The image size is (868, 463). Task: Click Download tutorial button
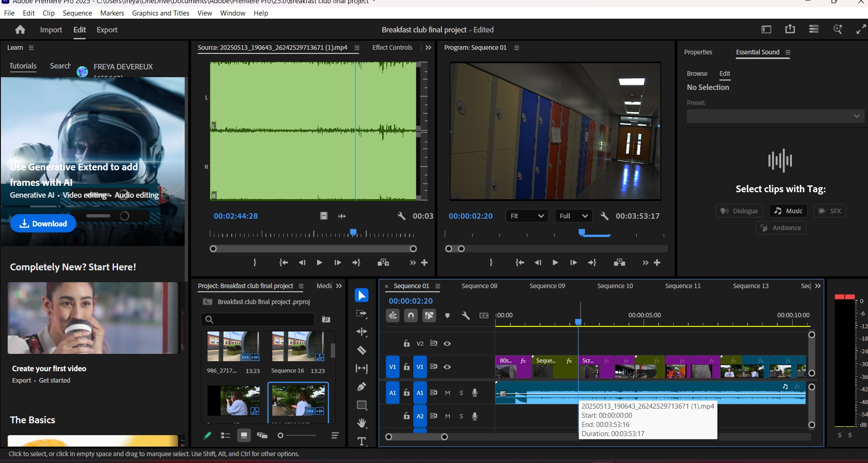[43, 224]
